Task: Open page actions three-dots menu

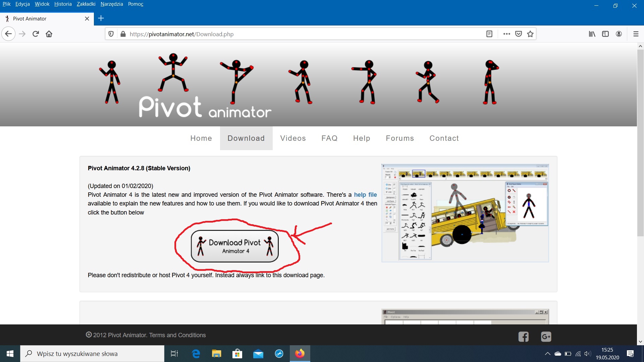Action: 506,34
